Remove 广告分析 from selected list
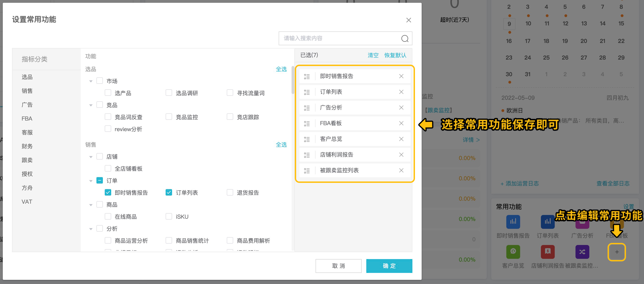Screen dimensions: 644x284 [401, 108]
